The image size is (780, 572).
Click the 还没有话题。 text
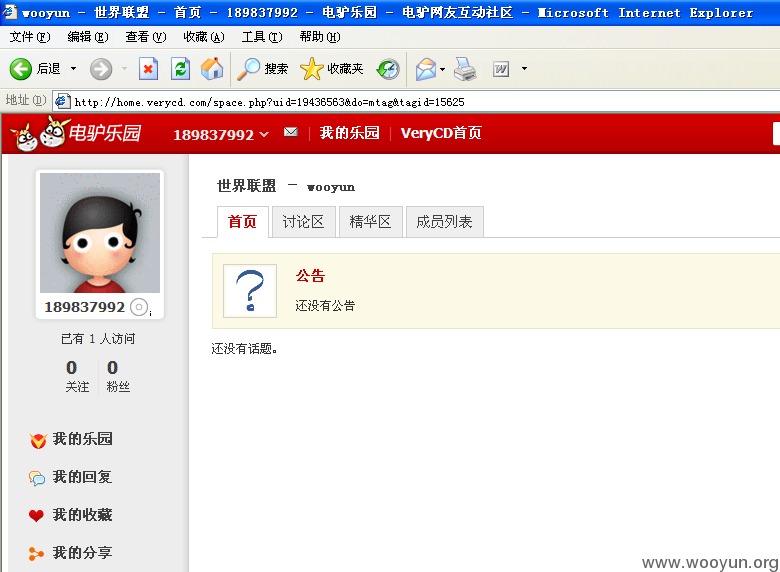pos(244,349)
